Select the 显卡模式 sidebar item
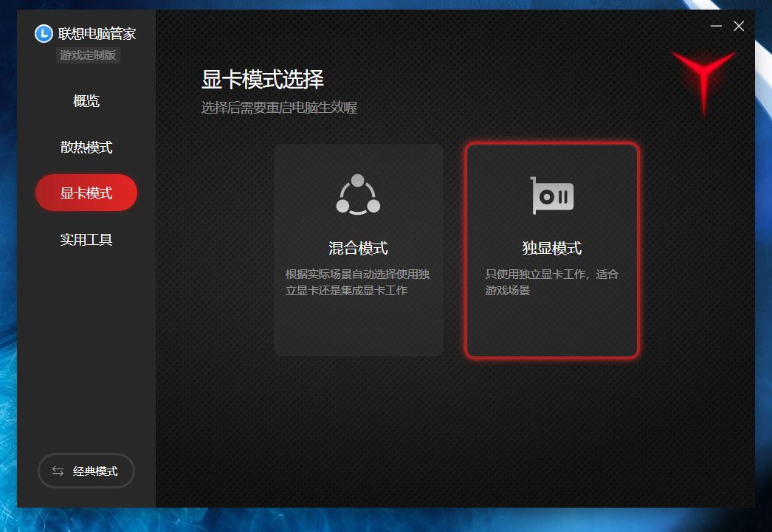 tap(86, 193)
